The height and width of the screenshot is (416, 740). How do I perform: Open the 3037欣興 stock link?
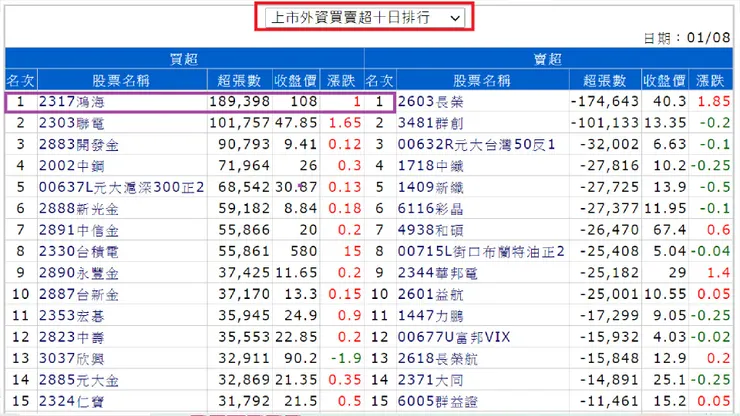click(x=72, y=358)
